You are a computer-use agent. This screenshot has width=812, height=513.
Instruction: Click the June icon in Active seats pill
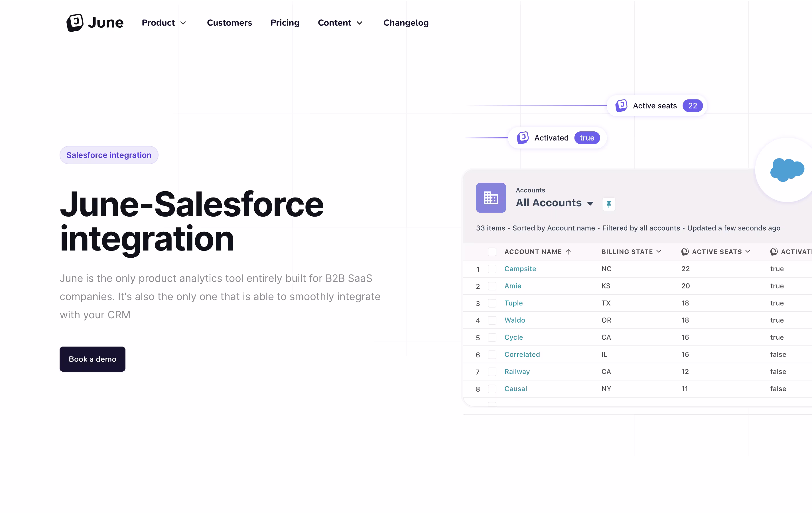click(621, 105)
